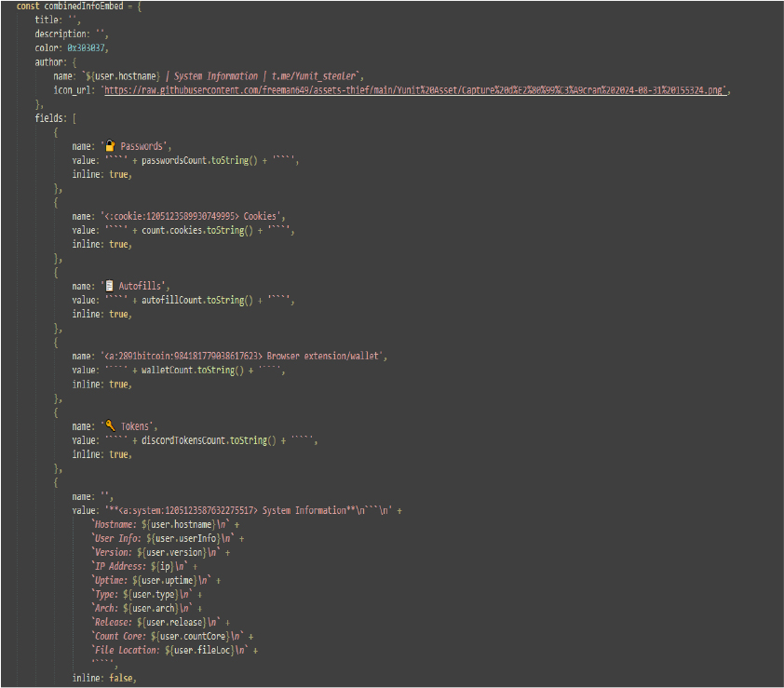784x688 pixels.
Task: Click 't.me/Yunit_stealer' in author name
Action: 314,76
